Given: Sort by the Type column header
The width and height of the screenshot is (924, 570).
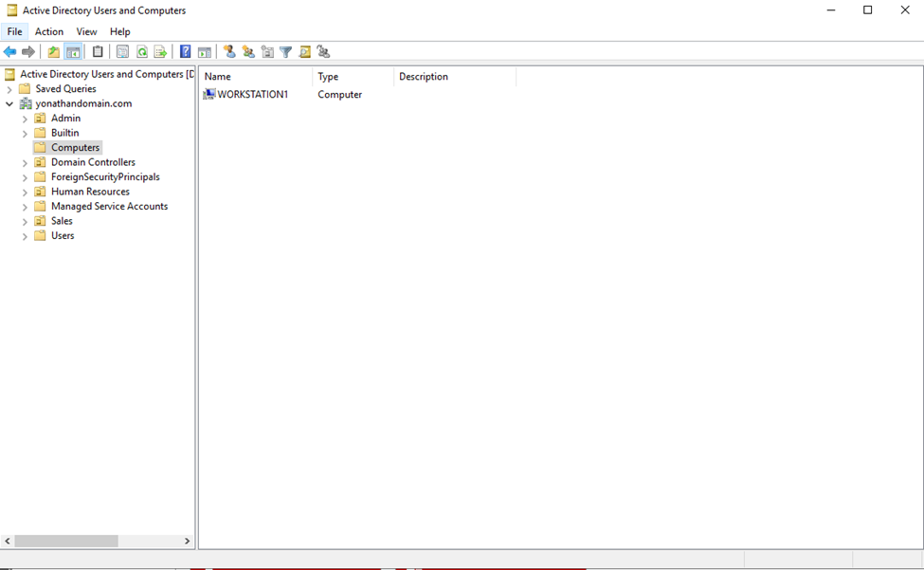Looking at the screenshot, I should point(353,77).
